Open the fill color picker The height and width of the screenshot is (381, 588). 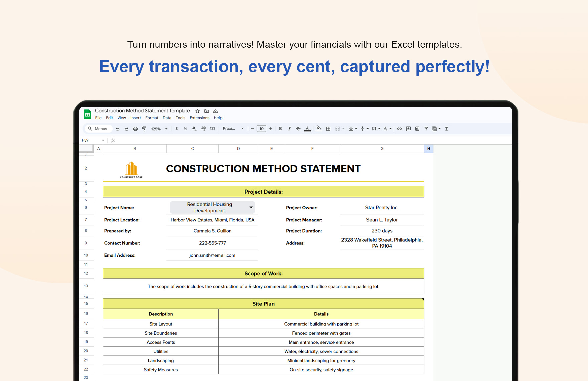tap(319, 128)
